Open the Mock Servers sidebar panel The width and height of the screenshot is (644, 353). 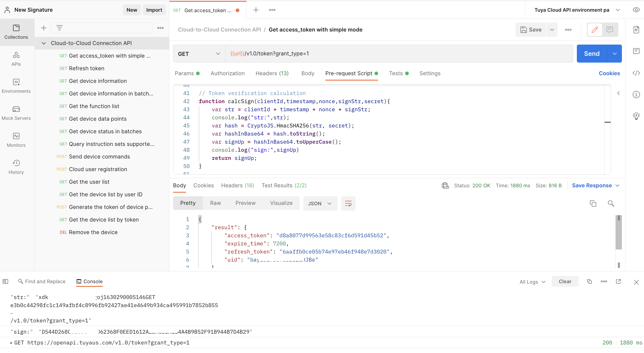point(16,113)
